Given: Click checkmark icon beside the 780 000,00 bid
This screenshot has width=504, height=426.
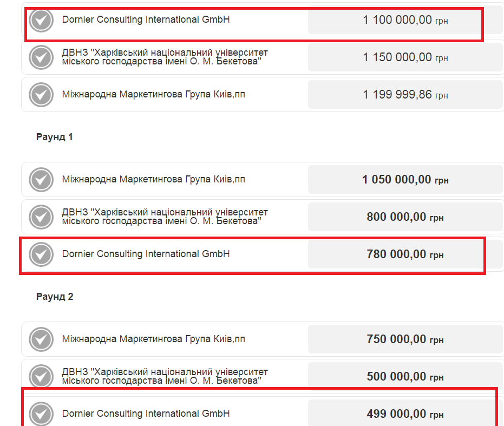Looking at the screenshot, I should pyautogui.click(x=41, y=254).
